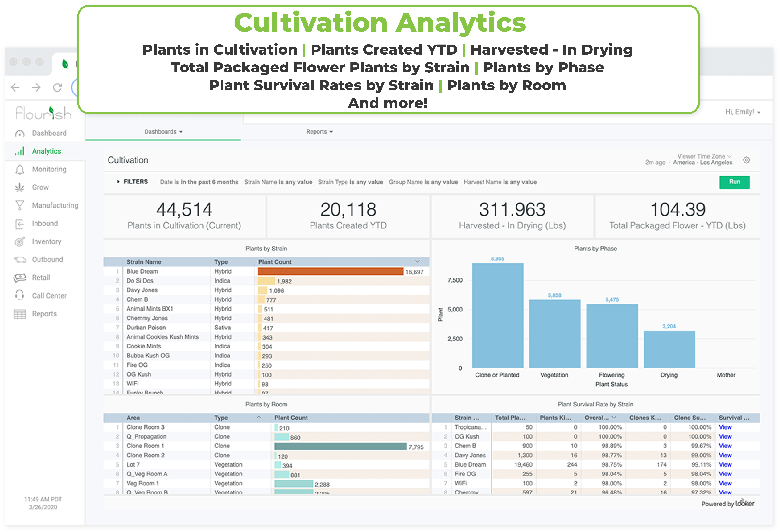Select Inventory label in the sidebar
780x532 pixels.
(x=47, y=242)
